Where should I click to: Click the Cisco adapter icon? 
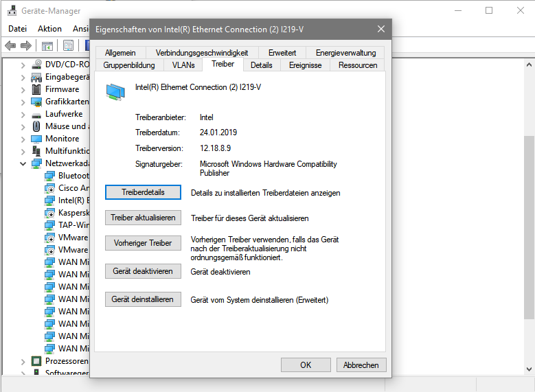[x=49, y=188]
